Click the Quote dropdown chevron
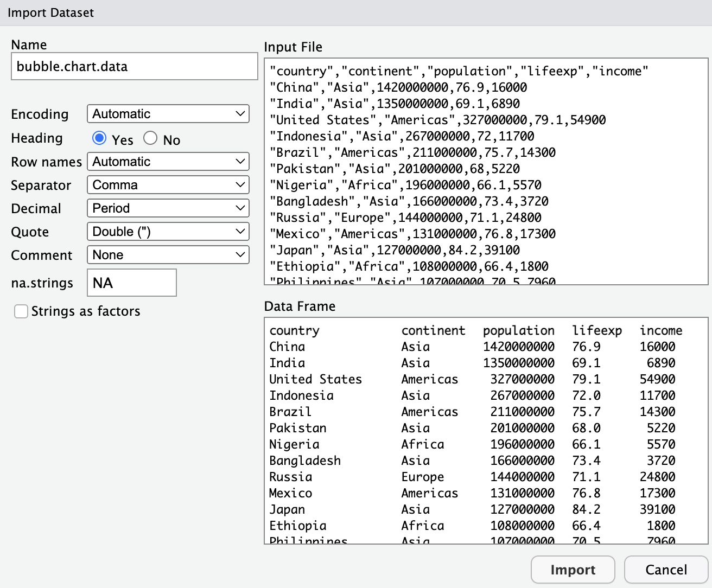This screenshot has height=588, width=712. [x=240, y=231]
